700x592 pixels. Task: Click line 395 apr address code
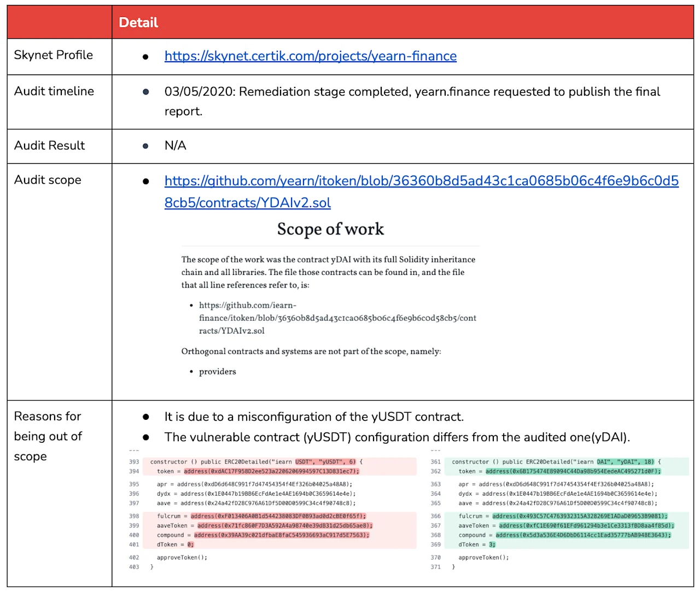point(254,484)
